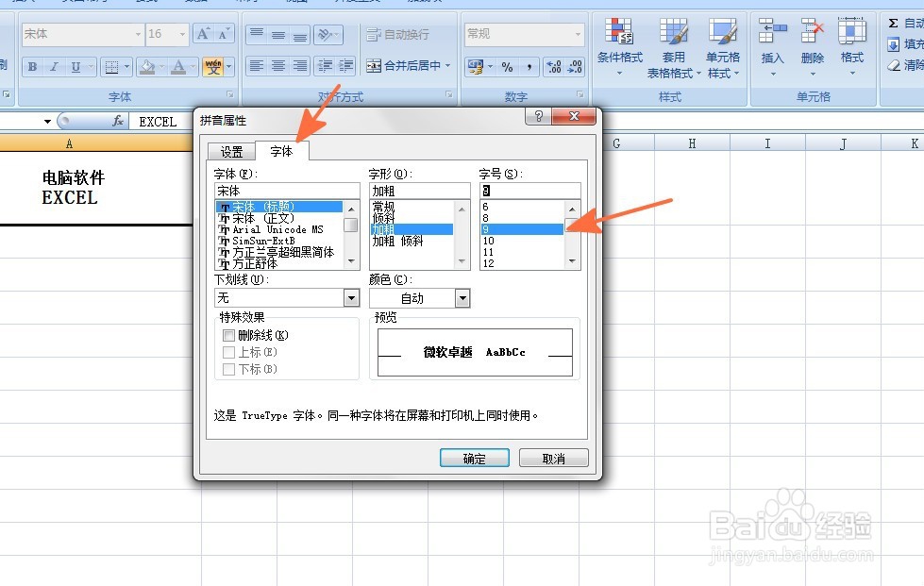
Task: Check the 下标 subscript checkbox
Action: (x=228, y=369)
